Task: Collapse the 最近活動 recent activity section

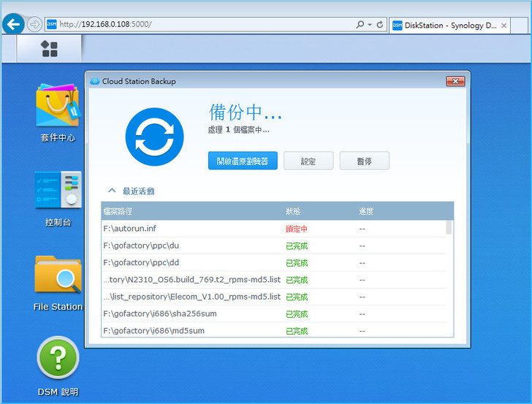Action: pos(113,191)
